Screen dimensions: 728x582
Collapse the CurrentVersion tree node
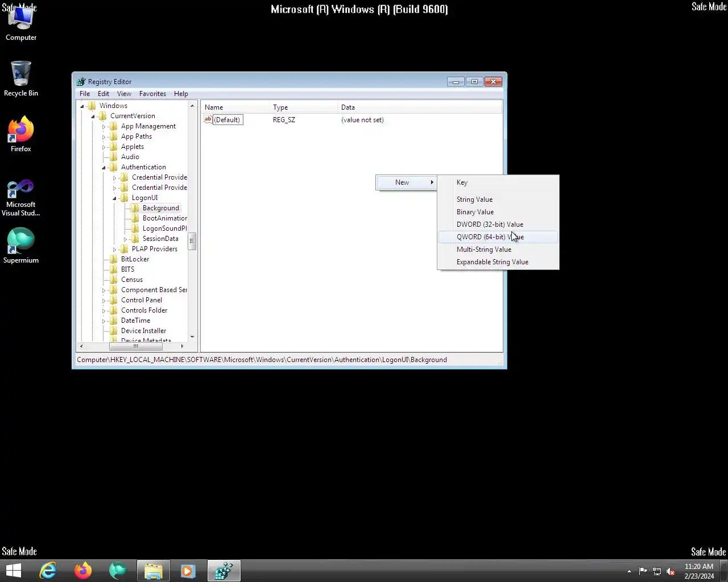pos(93,117)
